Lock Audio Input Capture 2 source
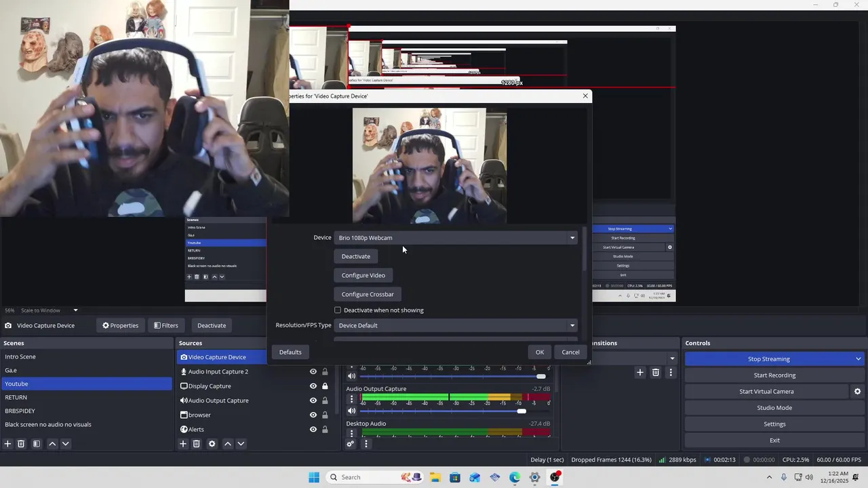Image resolution: width=868 pixels, height=488 pixels. (325, 371)
